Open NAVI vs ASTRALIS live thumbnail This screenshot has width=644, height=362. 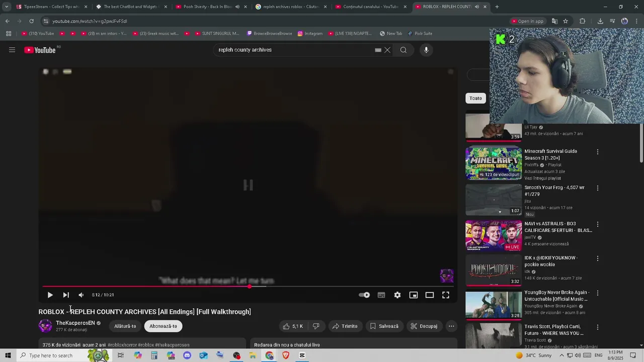(x=494, y=236)
